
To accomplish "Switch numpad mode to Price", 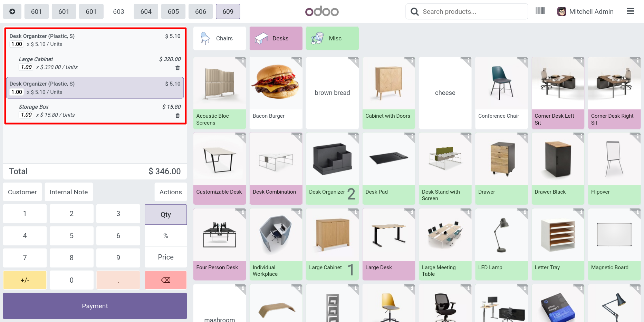I will point(166,257).
